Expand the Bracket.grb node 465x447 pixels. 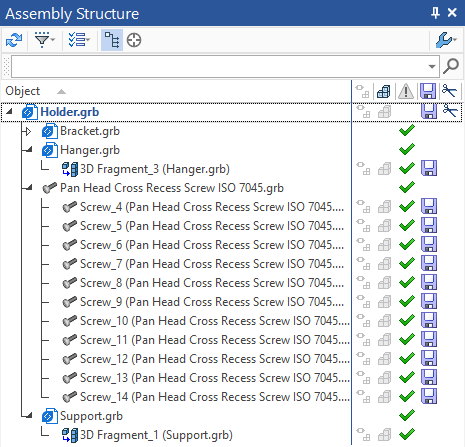pos(28,131)
